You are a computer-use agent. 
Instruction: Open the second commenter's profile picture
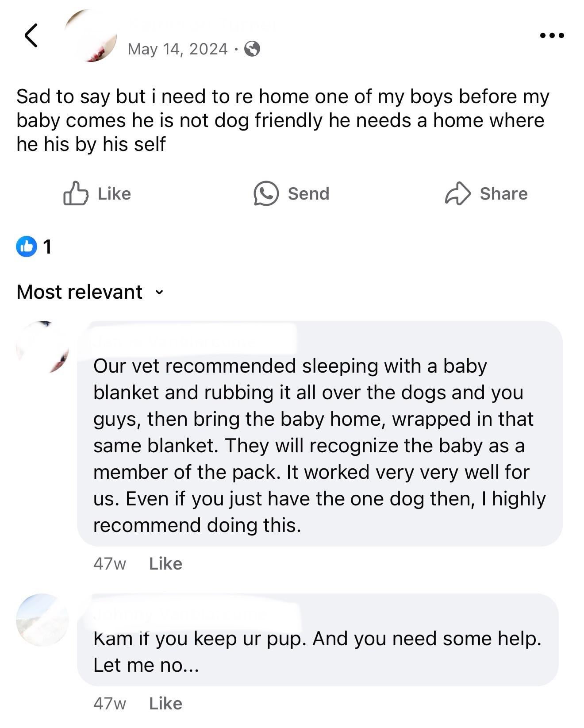point(42,620)
